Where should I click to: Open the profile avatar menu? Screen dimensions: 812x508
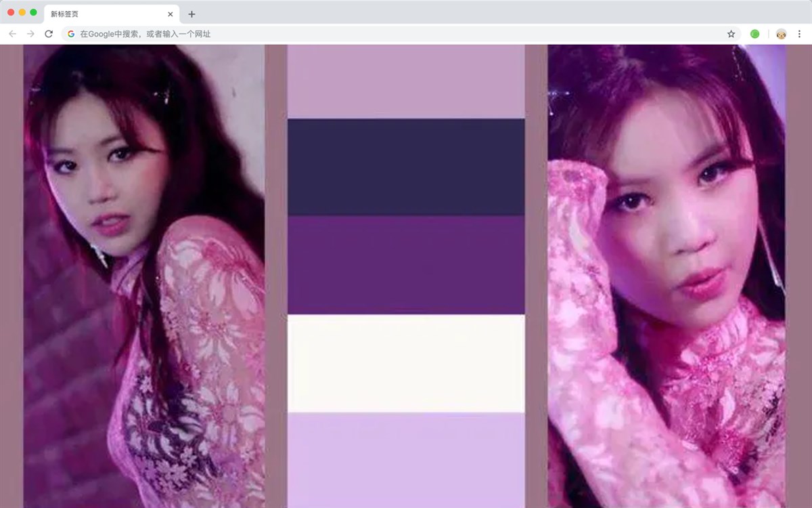[x=781, y=34]
